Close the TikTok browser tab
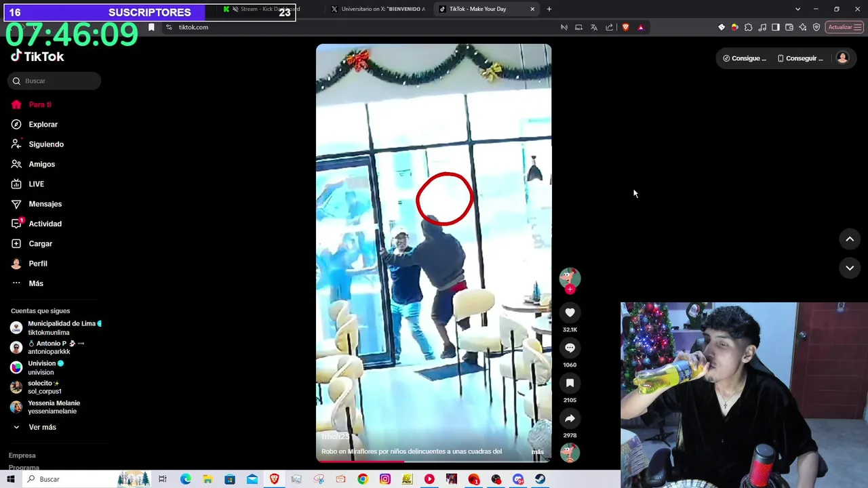The image size is (868, 488). (x=532, y=9)
